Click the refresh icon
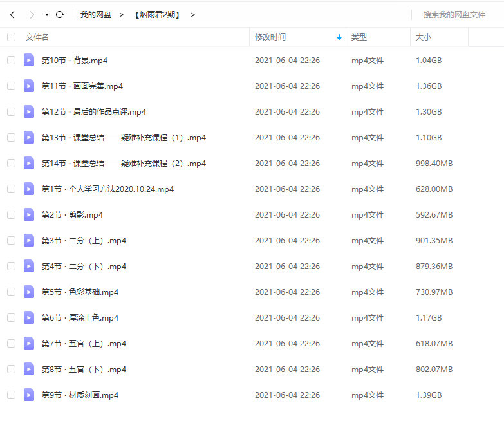Screen dimensions: 504x421 pos(60,14)
